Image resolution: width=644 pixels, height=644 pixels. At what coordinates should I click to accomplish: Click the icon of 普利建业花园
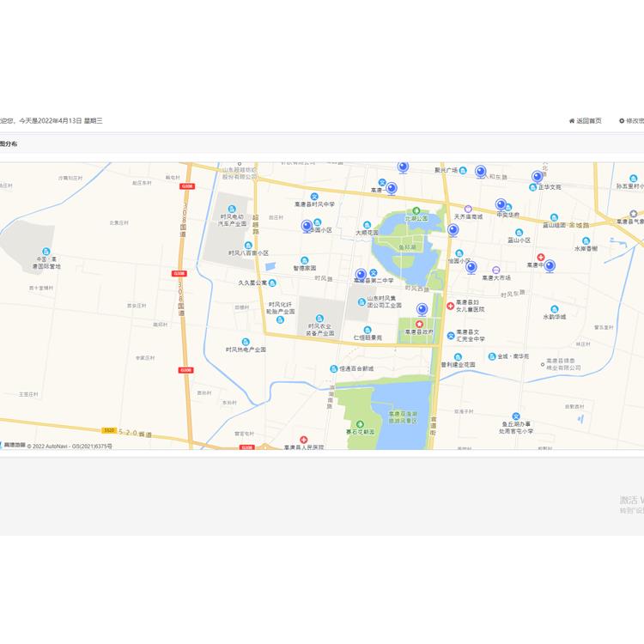click(x=458, y=357)
